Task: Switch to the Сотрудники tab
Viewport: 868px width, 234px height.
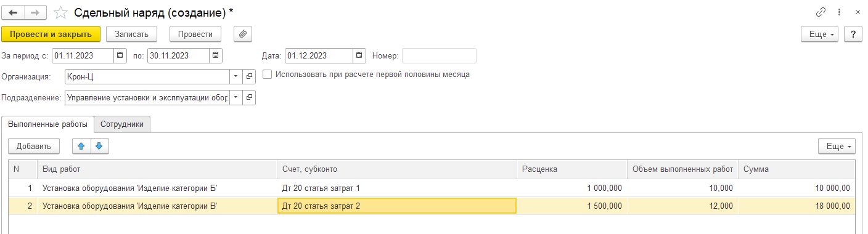Action: (122, 124)
